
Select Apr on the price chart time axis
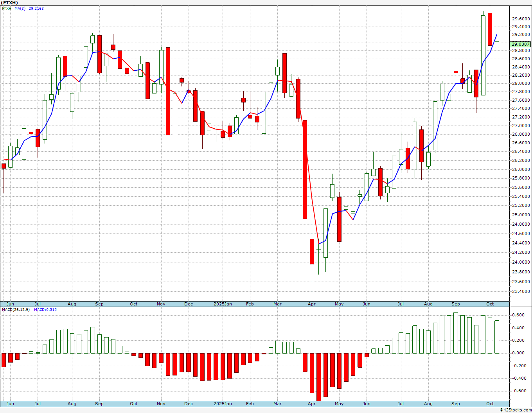pos(312,304)
